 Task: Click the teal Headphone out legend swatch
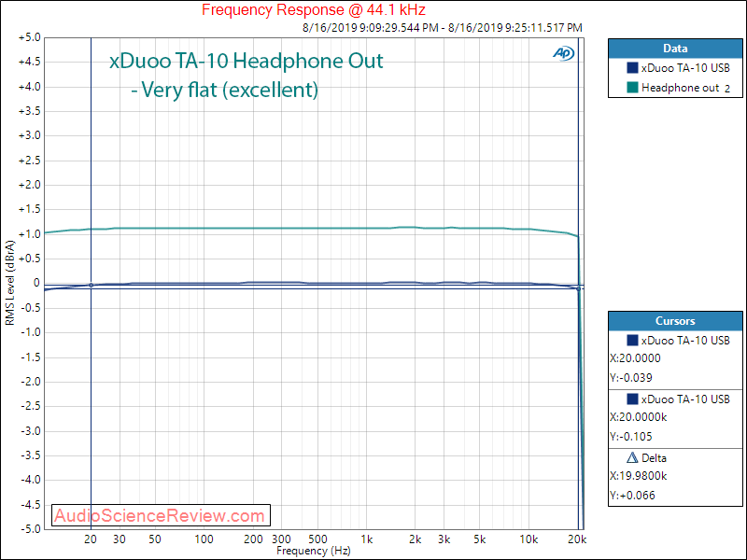(x=632, y=88)
